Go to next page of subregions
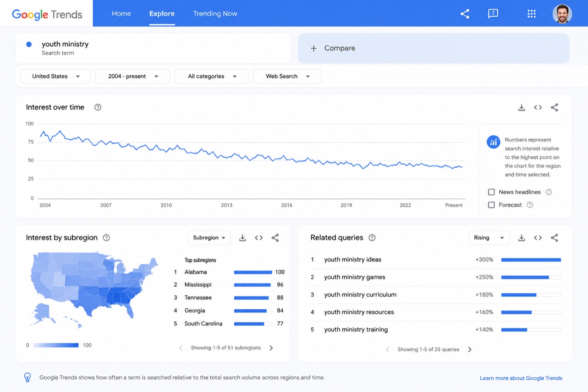 click(271, 348)
